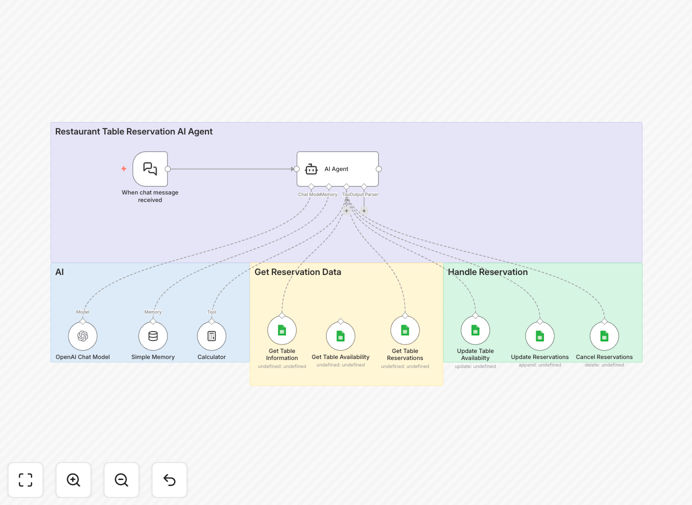The image size is (692, 505).
Task: Click the fit-to-view button
Action: click(26, 480)
